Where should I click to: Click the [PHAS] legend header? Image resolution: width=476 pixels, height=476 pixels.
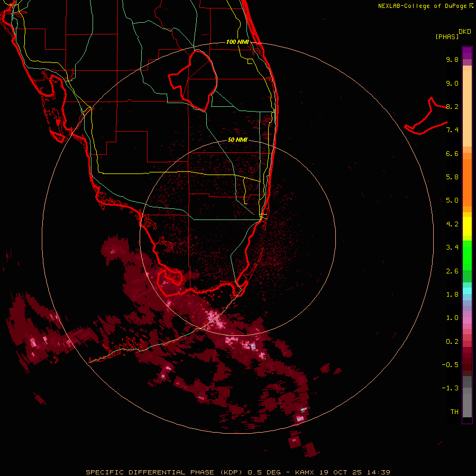(x=447, y=36)
